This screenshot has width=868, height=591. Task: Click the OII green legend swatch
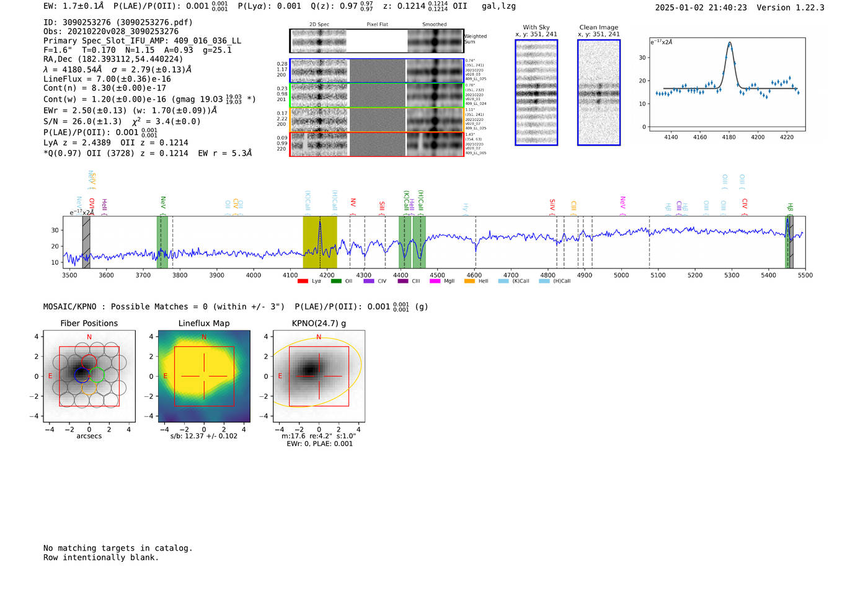pyautogui.click(x=336, y=281)
